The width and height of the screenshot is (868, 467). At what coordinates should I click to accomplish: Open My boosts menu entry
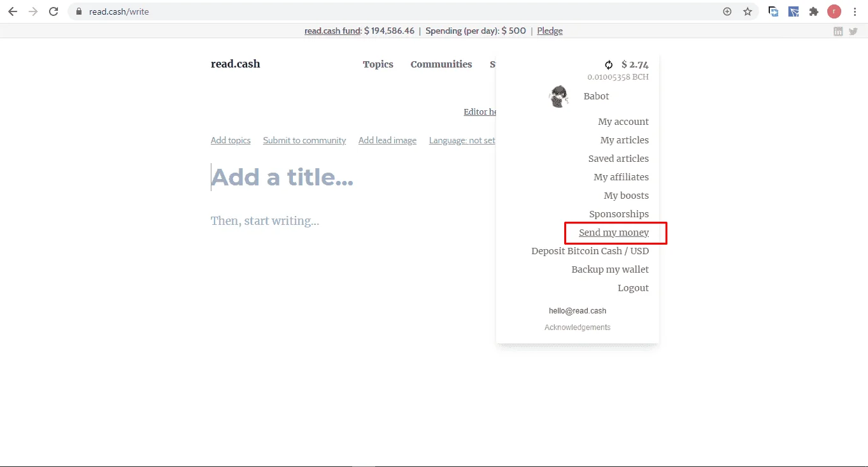627,196
